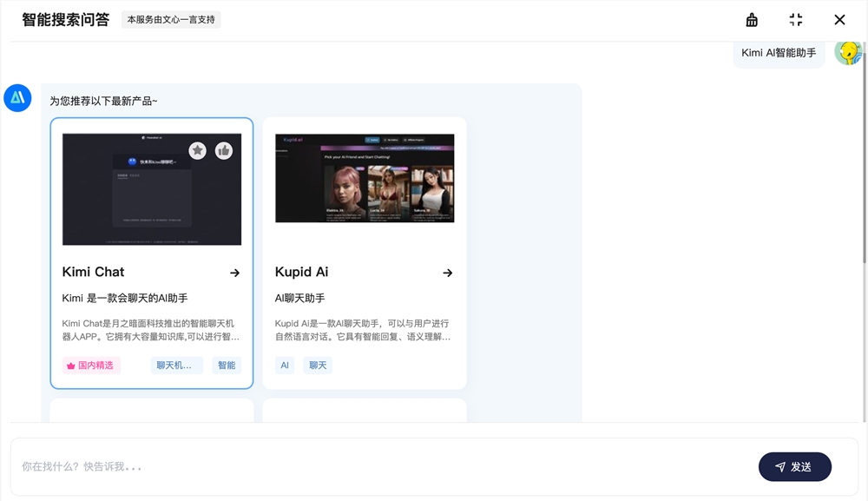Select the 聊天 tag on Kupid Ai card

317,365
